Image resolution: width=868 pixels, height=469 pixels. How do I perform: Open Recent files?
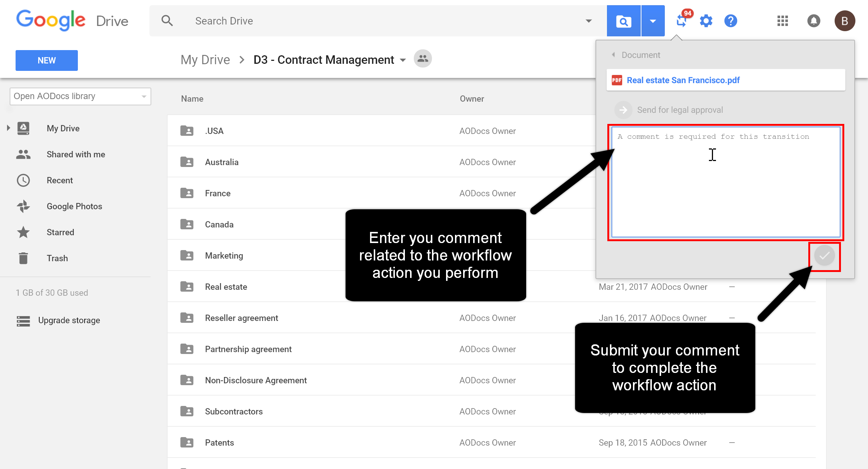[60, 180]
